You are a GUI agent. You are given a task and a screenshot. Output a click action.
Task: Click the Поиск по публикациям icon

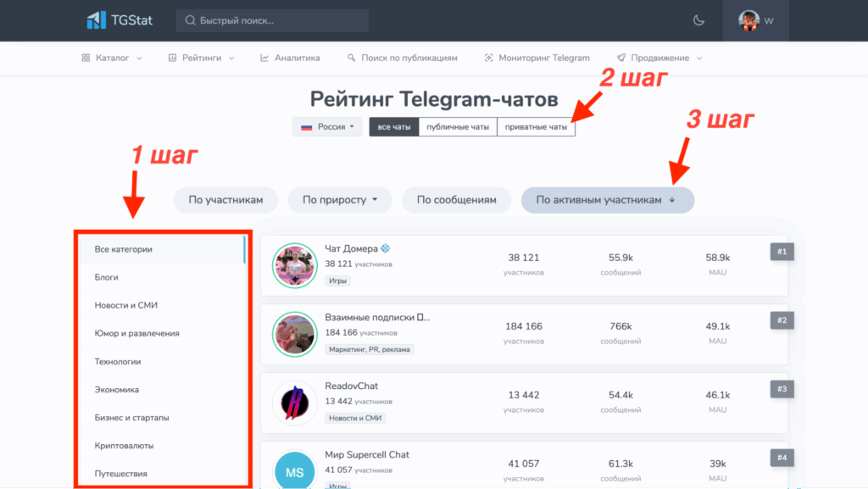351,58
